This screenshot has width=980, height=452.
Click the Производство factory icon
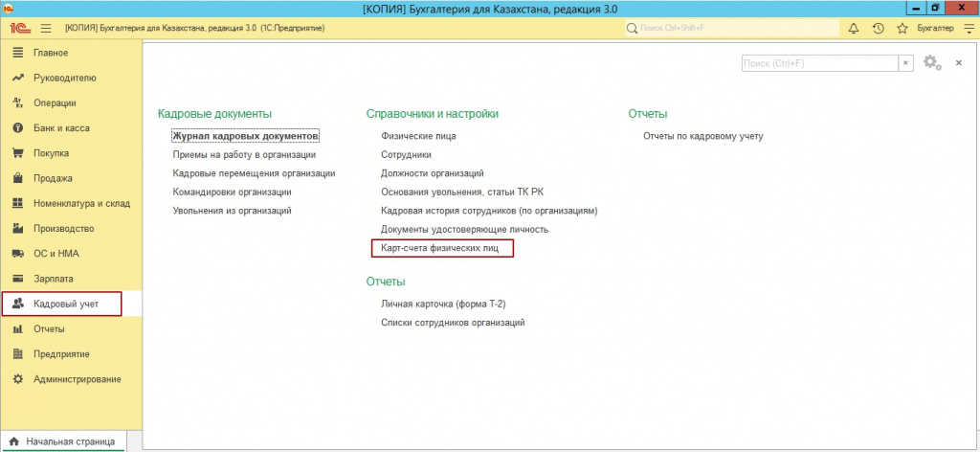click(x=17, y=228)
